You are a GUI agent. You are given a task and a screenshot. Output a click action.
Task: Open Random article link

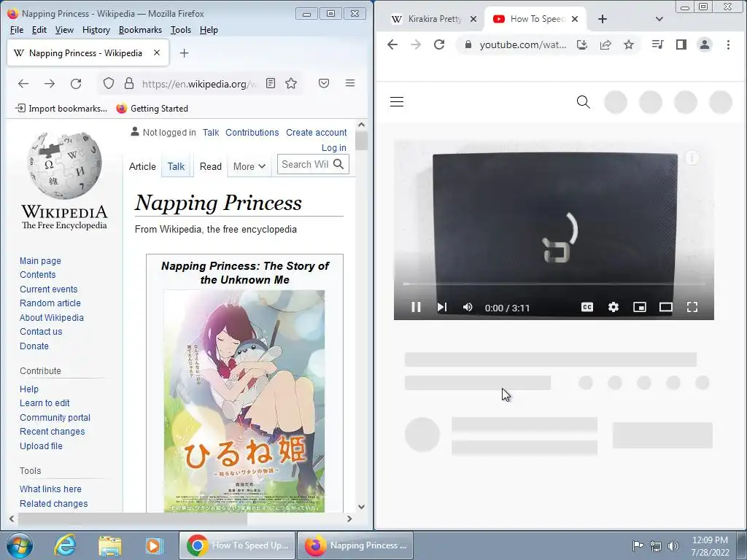[x=50, y=303]
